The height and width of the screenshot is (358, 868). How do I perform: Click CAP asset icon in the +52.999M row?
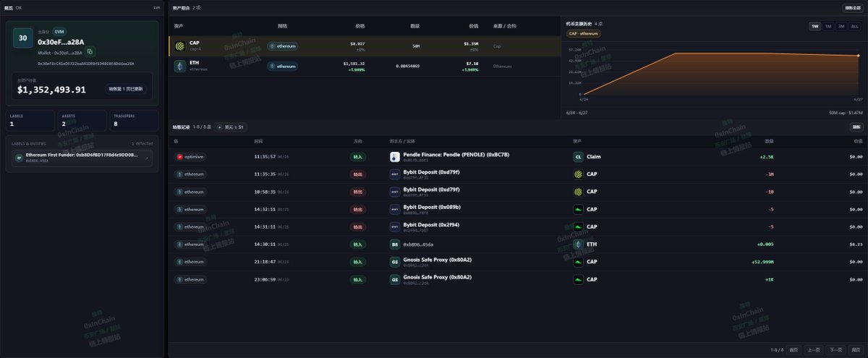[x=578, y=262]
